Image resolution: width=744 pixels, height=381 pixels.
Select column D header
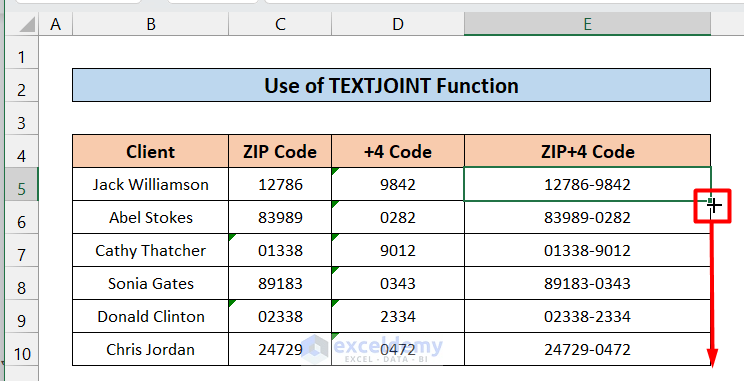(398, 24)
